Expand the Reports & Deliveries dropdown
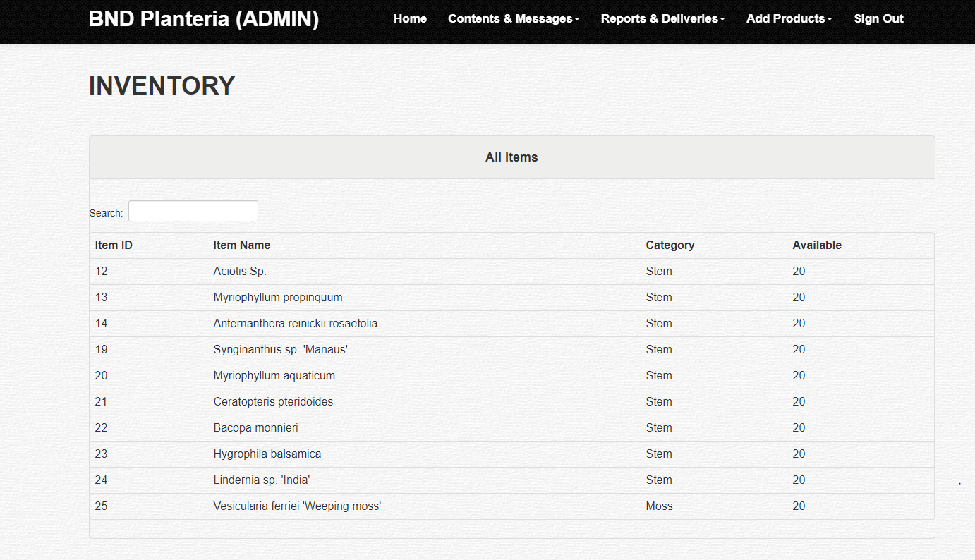The height and width of the screenshot is (560, 975). [662, 19]
